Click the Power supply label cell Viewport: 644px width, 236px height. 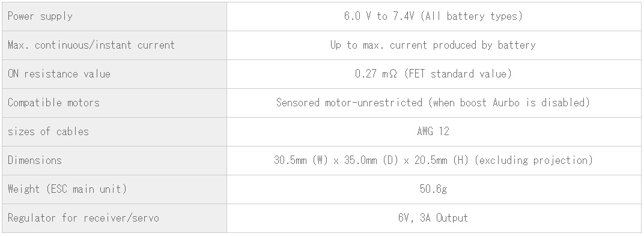click(114, 16)
